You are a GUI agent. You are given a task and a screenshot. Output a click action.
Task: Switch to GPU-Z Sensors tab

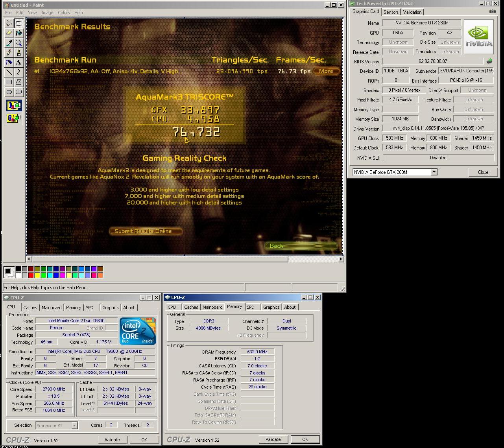pyautogui.click(x=391, y=12)
